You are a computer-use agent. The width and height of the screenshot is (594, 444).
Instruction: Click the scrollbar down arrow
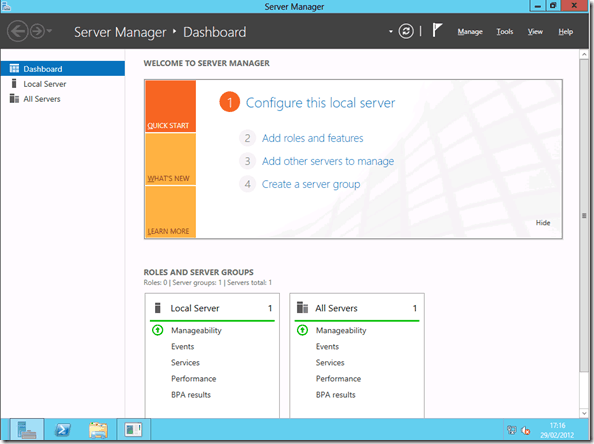click(584, 413)
